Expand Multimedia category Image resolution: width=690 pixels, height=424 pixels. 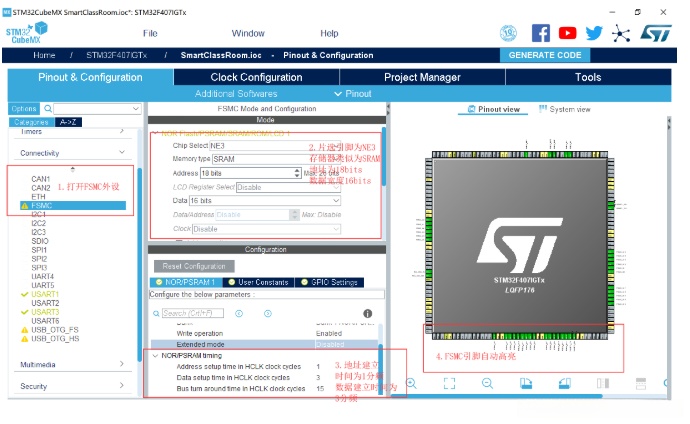click(122, 364)
